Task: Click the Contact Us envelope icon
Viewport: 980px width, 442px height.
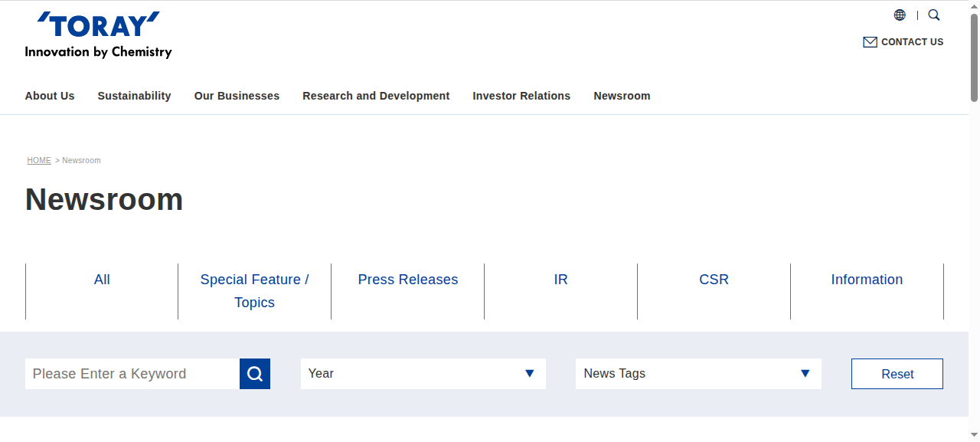Action: 870,42
